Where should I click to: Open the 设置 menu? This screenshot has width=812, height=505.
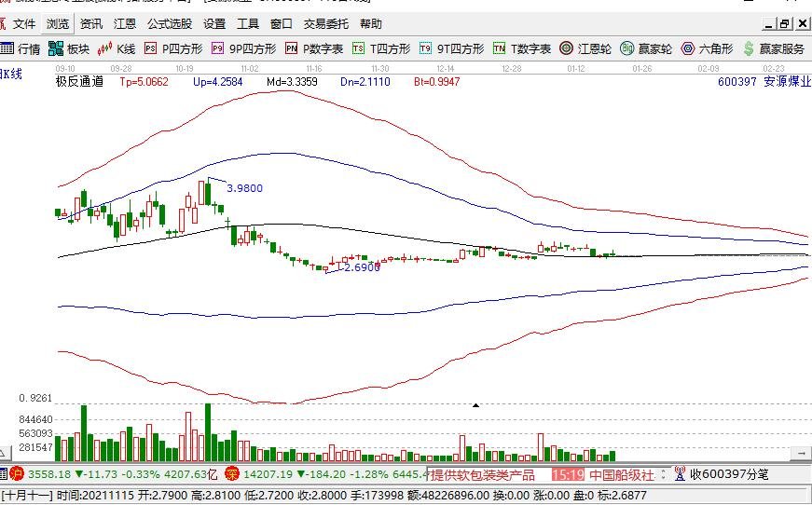214,24
